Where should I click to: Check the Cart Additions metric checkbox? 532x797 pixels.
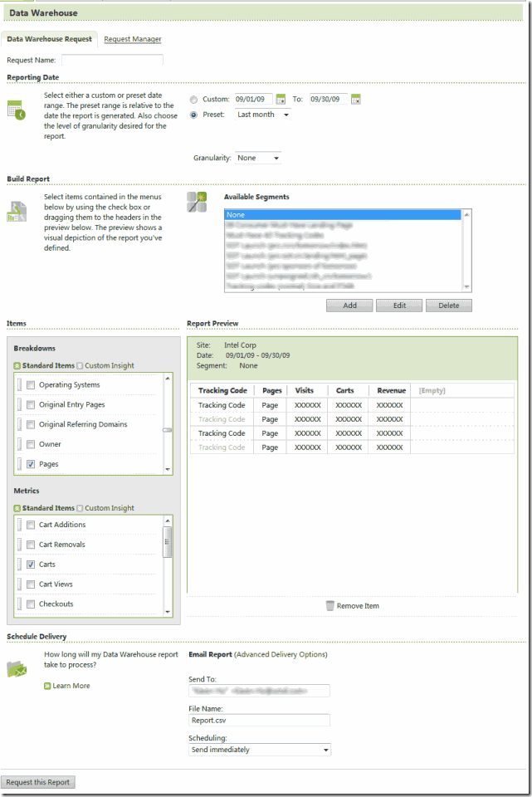(31, 525)
